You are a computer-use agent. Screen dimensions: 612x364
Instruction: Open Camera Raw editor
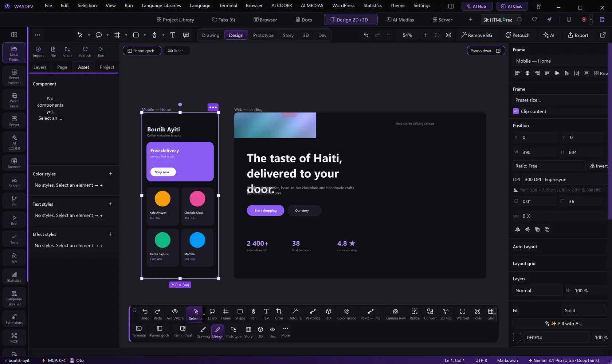point(396,314)
